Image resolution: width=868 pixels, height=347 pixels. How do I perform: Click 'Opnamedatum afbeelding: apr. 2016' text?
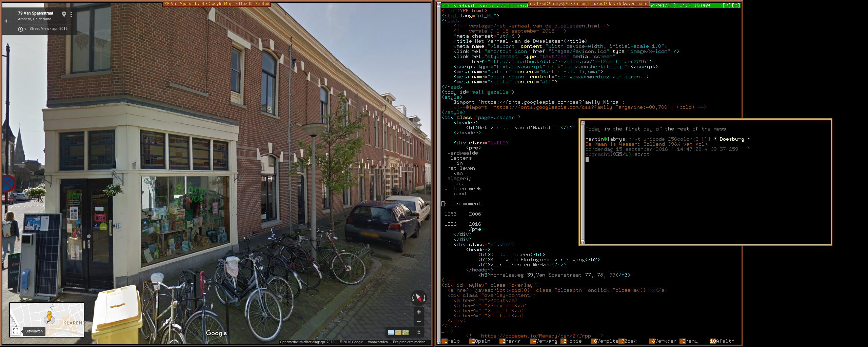point(307,342)
